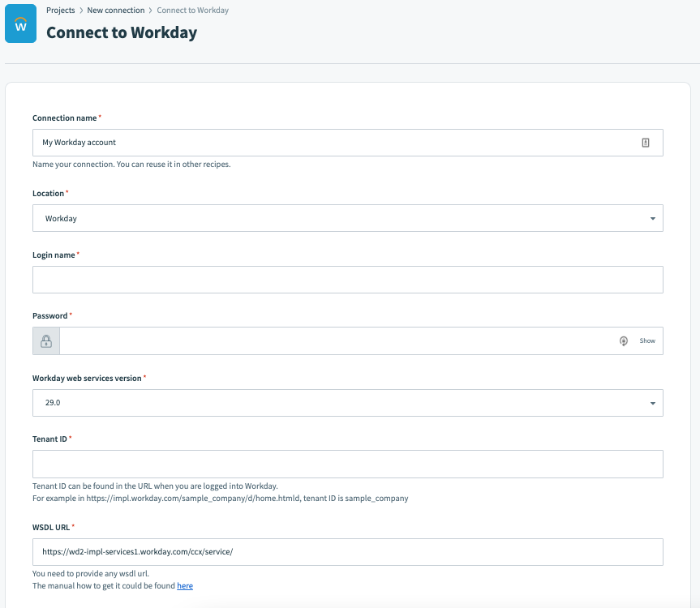Click the WSDL URL input field
This screenshot has height=608, width=700.
click(347, 551)
